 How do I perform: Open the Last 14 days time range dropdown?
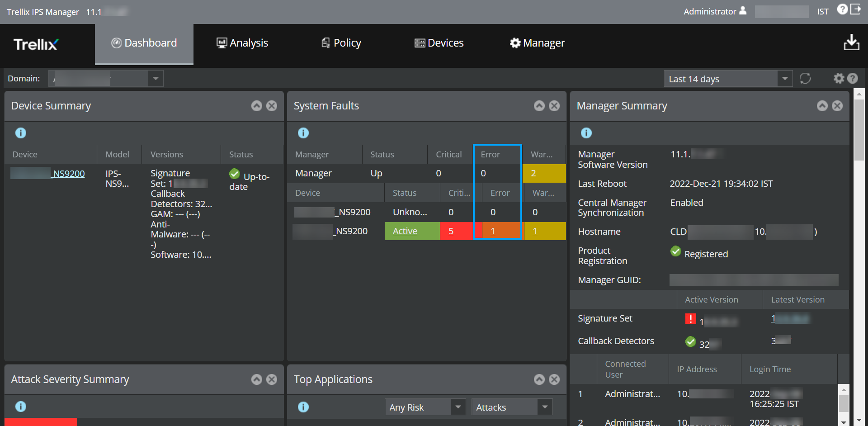tap(785, 79)
